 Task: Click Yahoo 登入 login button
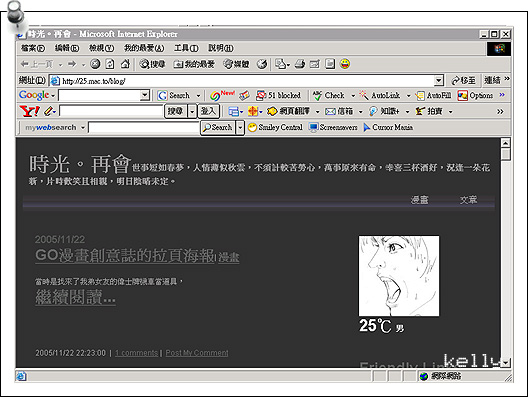[208, 111]
